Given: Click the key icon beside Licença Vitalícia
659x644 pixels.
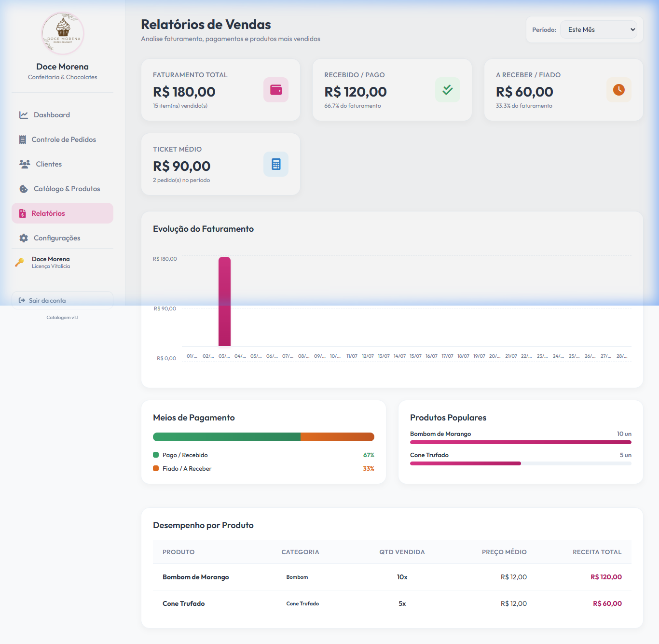Looking at the screenshot, I should pos(19,262).
